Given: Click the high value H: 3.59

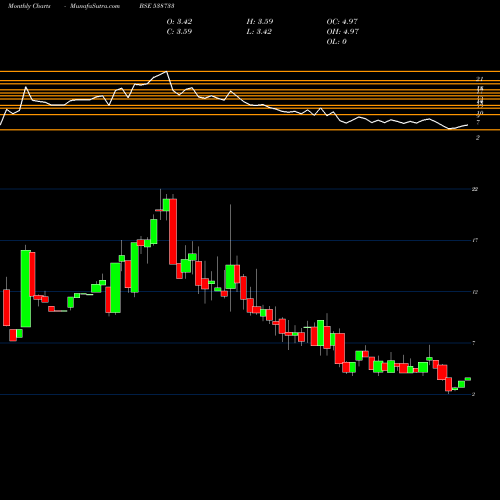Looking at the screenshot, I should point(260,22).
